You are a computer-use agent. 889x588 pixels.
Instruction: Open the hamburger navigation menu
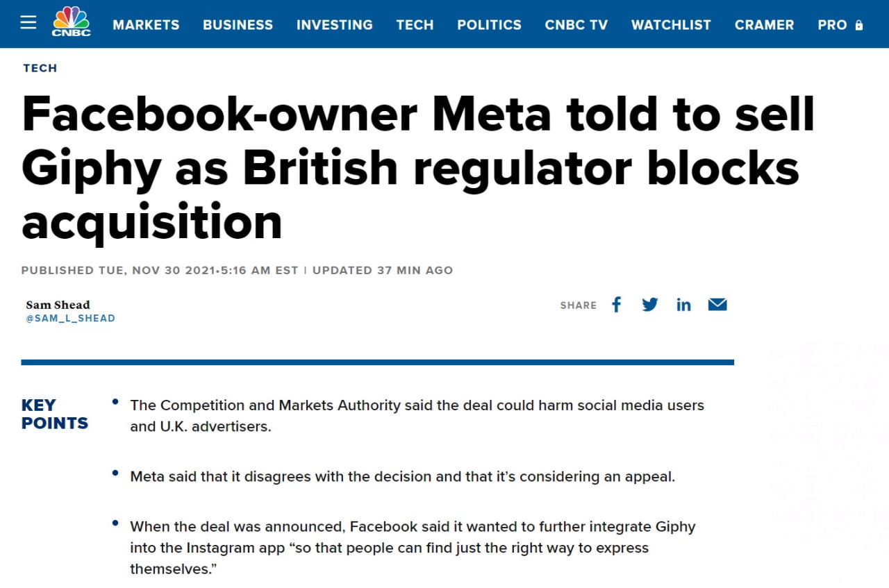coord(28,23)
